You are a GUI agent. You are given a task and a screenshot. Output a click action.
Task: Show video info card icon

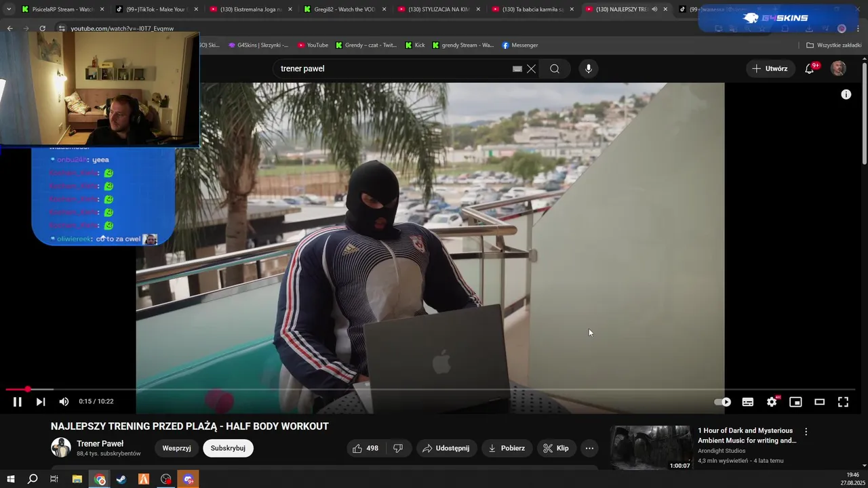pos(846,94)
